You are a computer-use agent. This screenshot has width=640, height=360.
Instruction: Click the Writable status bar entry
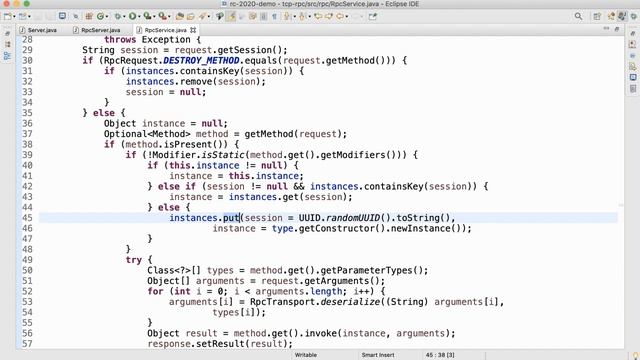[306, 355]
